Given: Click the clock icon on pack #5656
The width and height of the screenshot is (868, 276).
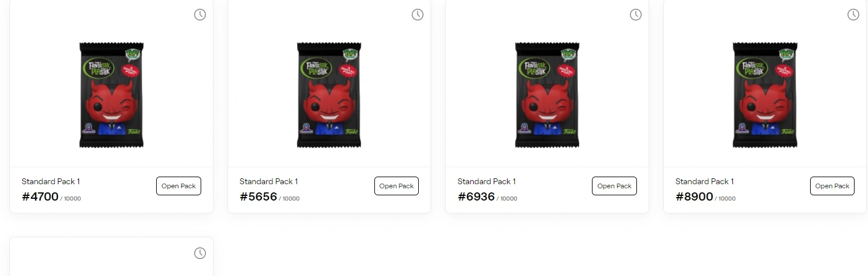Looking at the screenshot, I should (x=418, y=15).
